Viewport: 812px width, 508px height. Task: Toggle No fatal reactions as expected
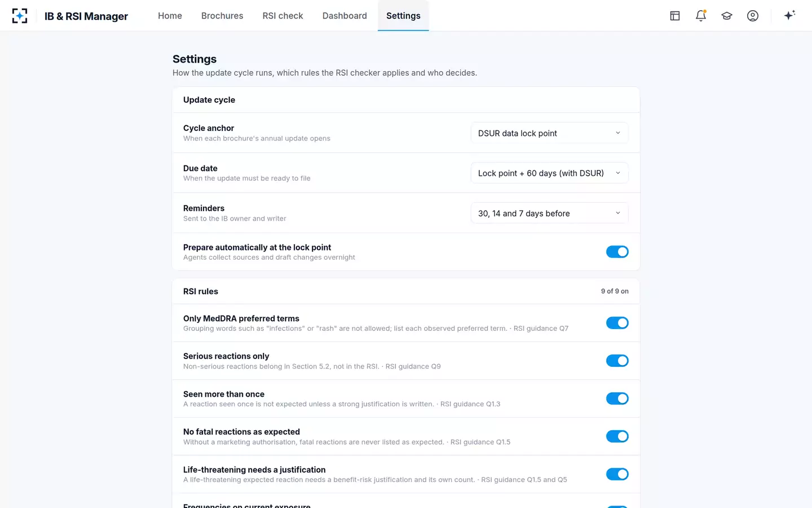pyautogui.click(x=617, y=436)
